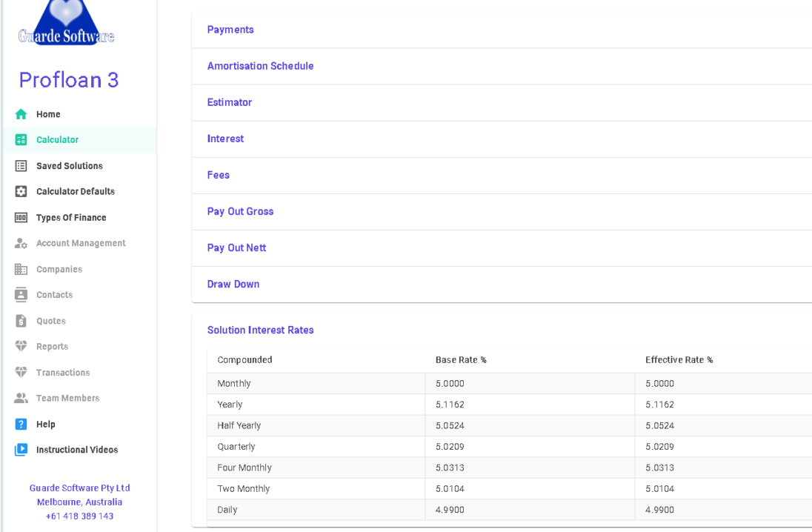Click the green Calculator icon
Screen dimensions: 812x532
click(x=21, y=139)
